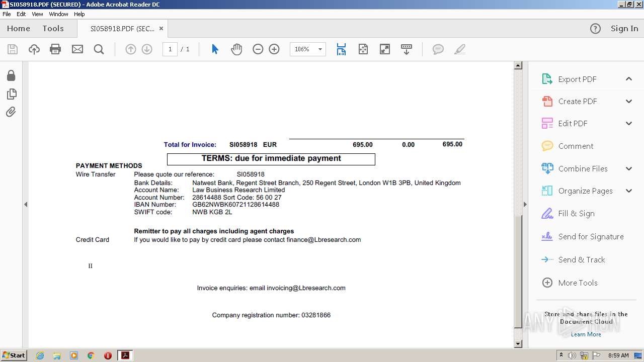
Task: Go to previous page arrow
Action: pyautogui.click(x=131, y=49)
